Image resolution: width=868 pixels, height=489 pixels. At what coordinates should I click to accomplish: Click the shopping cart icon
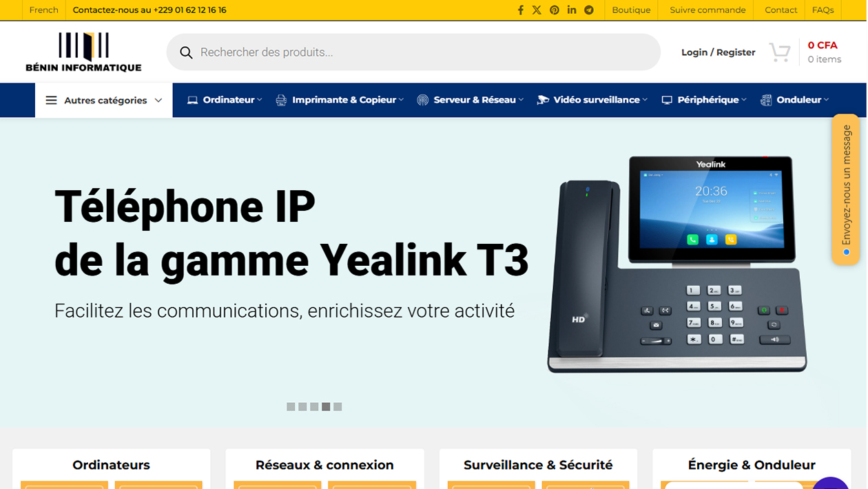tap(780, 52)
